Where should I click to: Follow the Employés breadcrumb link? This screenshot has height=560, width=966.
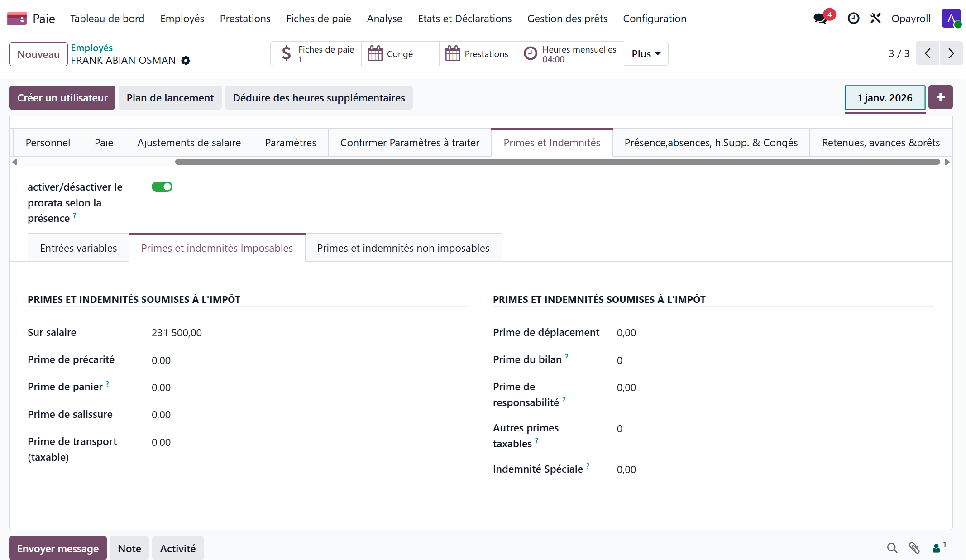(92, 48)
